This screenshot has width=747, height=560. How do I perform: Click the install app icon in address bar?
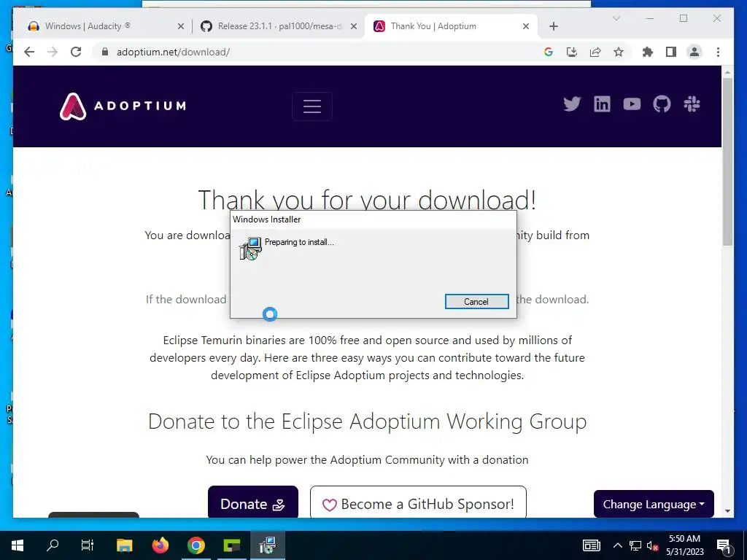pyautogui.click(x=572, y=52)
